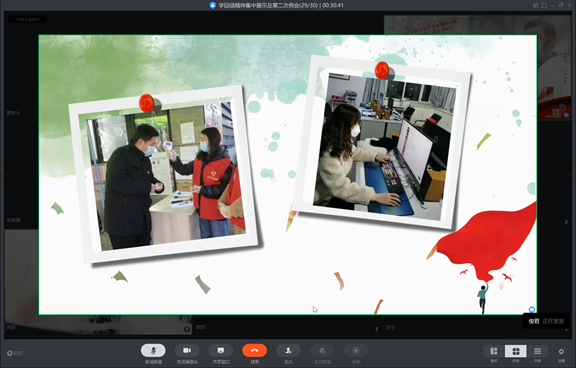Click the host controlling label at top left
This screenshot has height=368, width=576.
[x=28, y=19]
